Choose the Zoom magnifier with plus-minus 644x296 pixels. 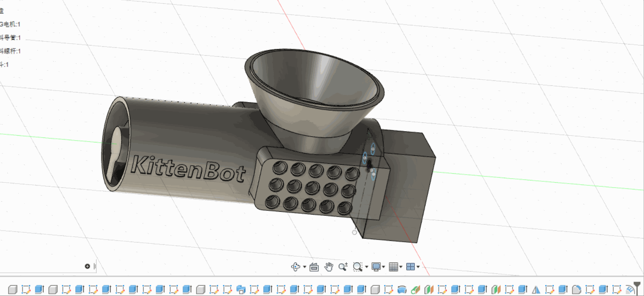click(343, 267)
